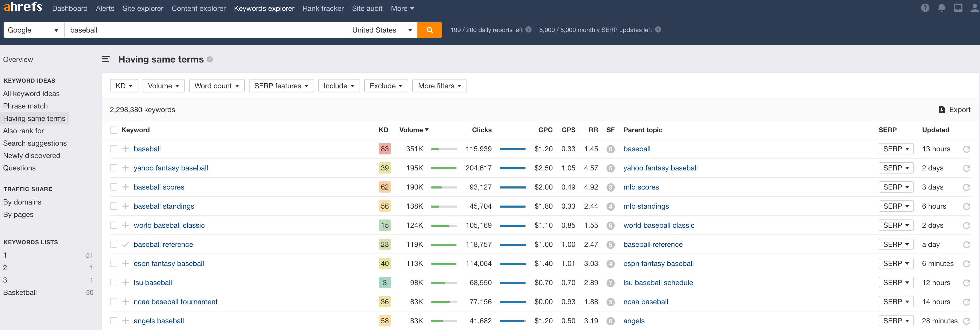980x330 pixels.
Task: Open the monitor icon in top header
Action: [958, 8]
